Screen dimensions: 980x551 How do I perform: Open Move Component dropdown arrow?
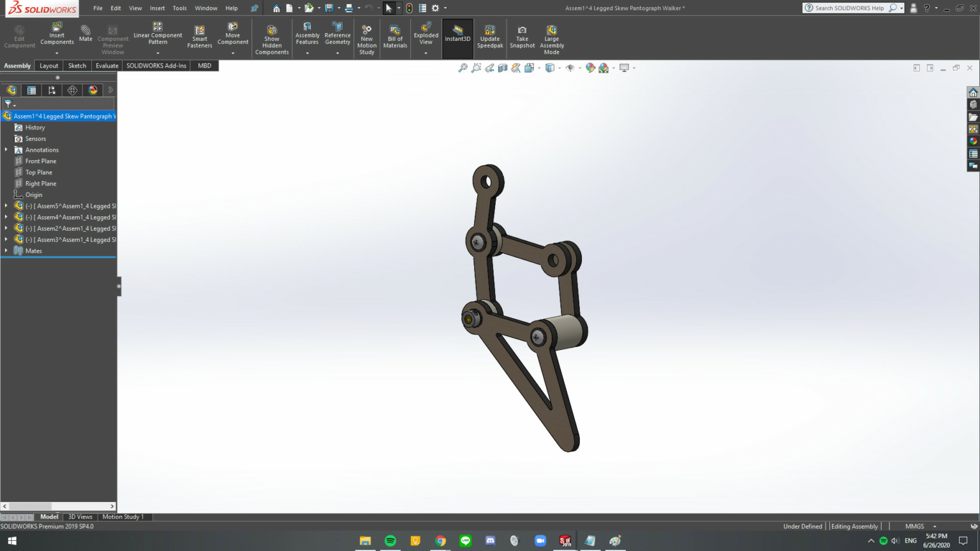click(233, 53)
